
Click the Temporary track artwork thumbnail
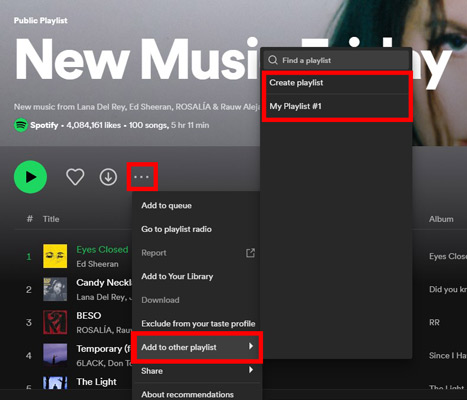click(55, 355)
